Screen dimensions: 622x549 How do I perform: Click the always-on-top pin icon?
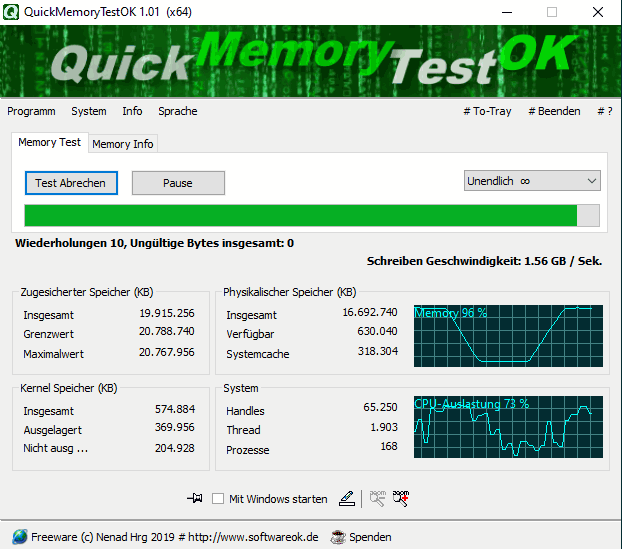pos(195,498)
